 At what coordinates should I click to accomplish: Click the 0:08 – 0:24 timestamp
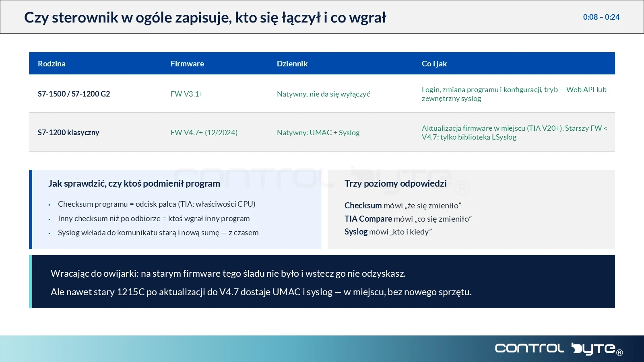[x=601, y=17]
